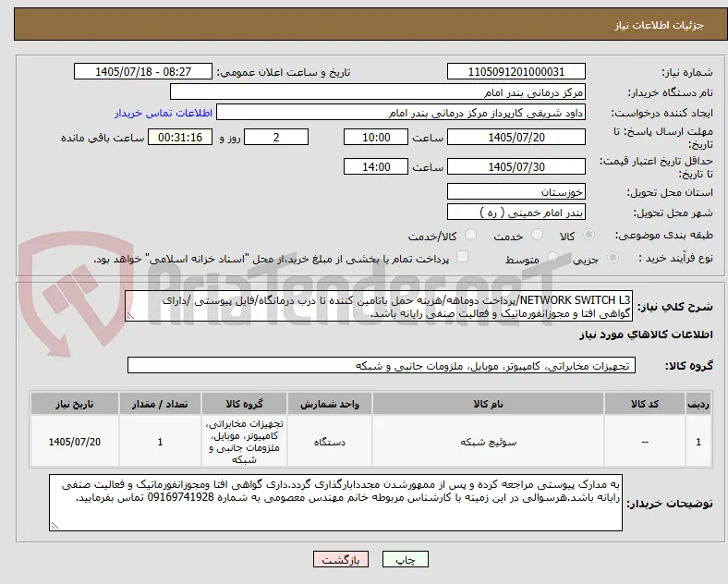Click the general description text area NETWORK SWITCH L3
The width and height of the screenshot is (728, 584).
pyautogui.click(x=379, y=307)
